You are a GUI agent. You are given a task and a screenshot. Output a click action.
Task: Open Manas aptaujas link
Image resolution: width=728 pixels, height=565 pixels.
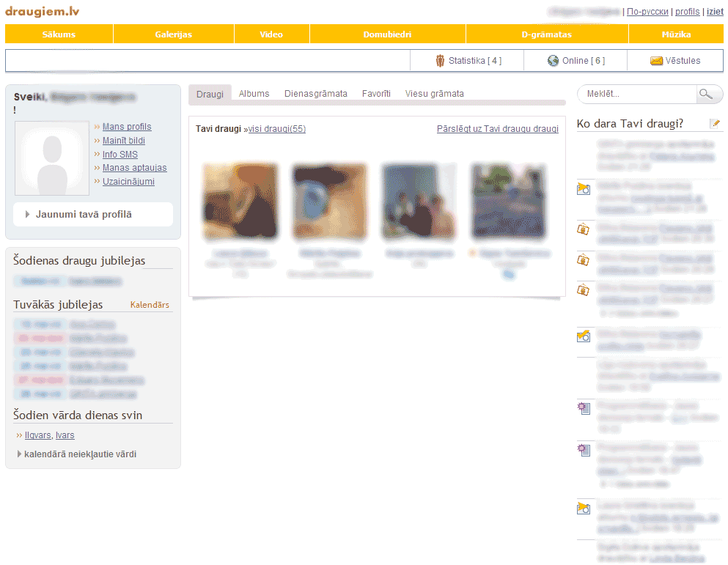pos(135,168)
